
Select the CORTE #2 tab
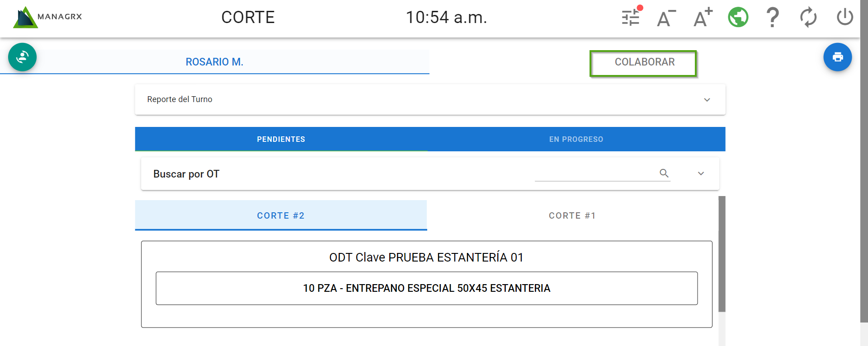pos(281,215)
